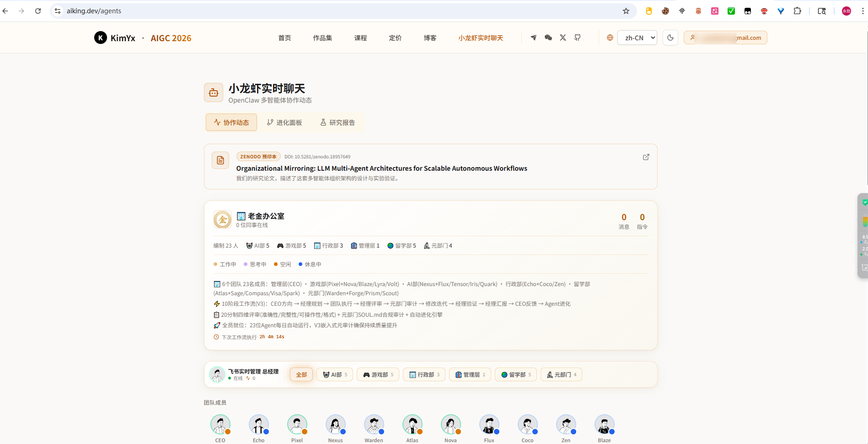This screenshot has height=444, width=868.
Task: Open the zh-CN language dropdown
Action: 637,38
